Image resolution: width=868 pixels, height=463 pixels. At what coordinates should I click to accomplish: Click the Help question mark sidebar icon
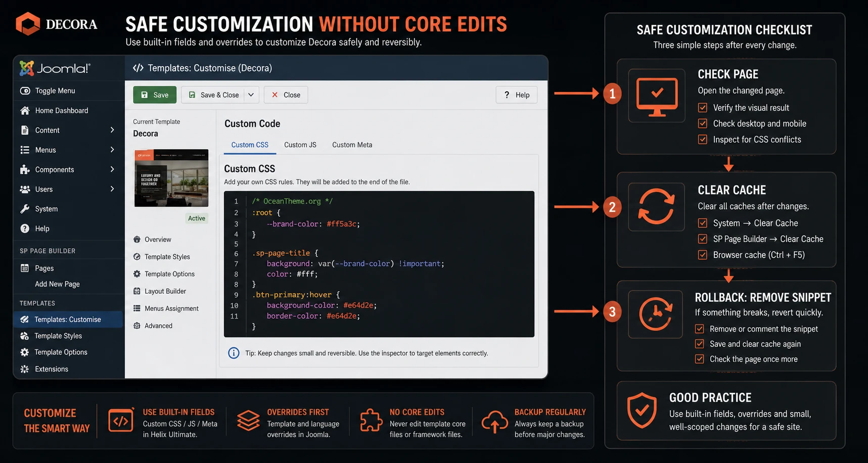25,228
